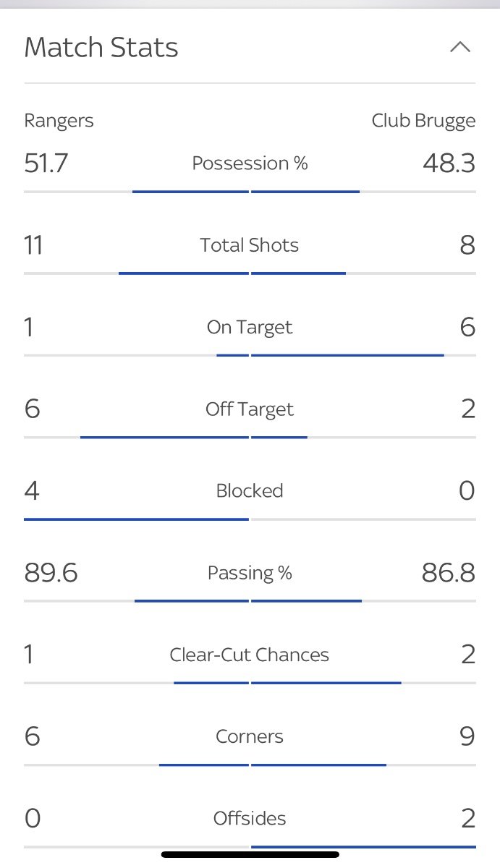
Task: Tap the Total Shots label
Action: tap(250, 245)
